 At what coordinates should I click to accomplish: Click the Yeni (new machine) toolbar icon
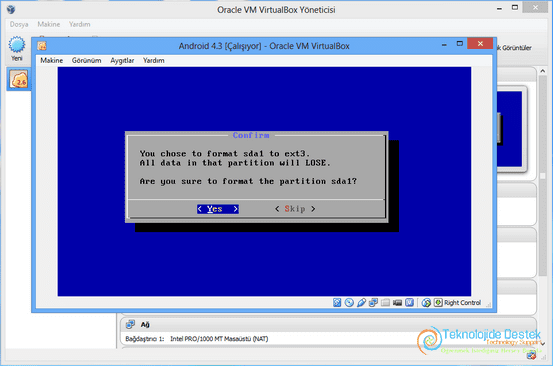tap(17, 49)
